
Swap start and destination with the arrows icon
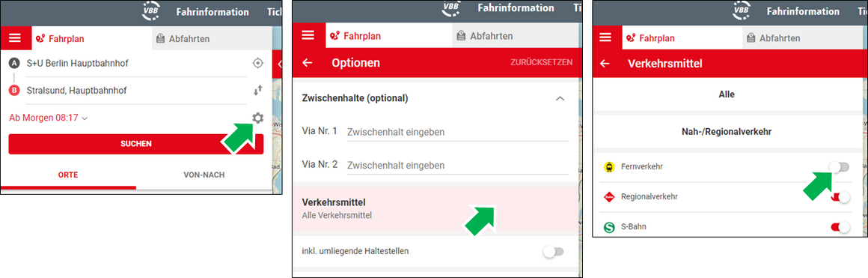[257, 91]
